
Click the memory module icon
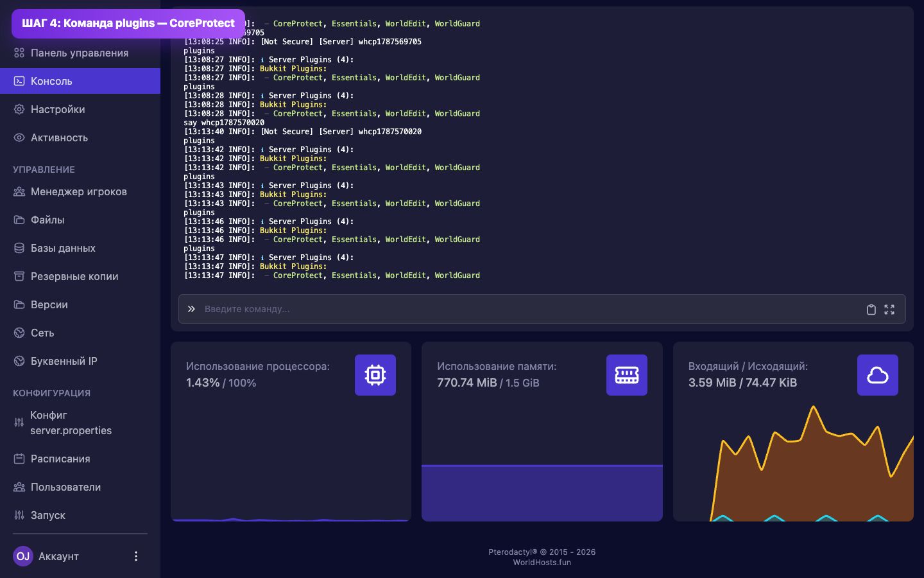click(x=627, y=375)
